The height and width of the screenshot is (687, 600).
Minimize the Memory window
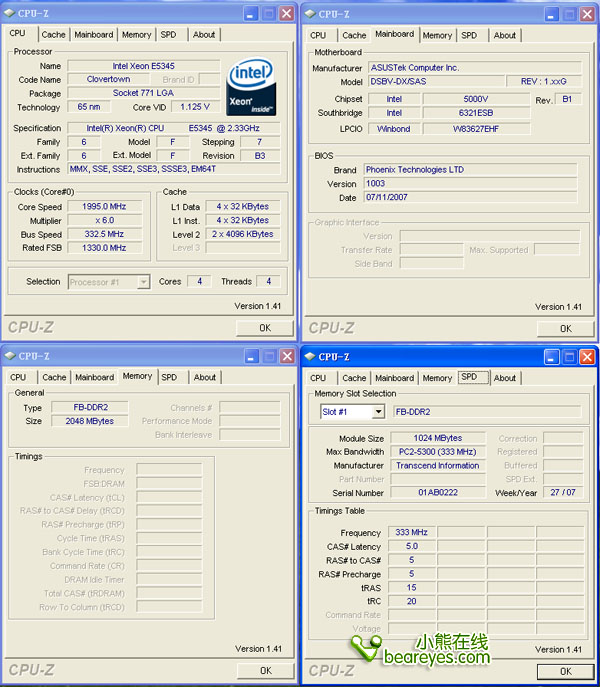point(251,357)
